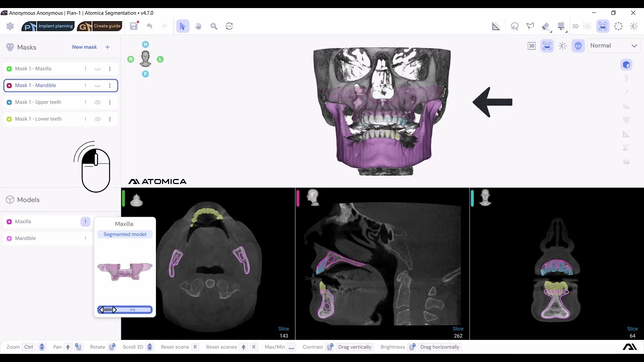Switch to 2D view mode in top toolbar
644x362 pixels.
[575, 26]
